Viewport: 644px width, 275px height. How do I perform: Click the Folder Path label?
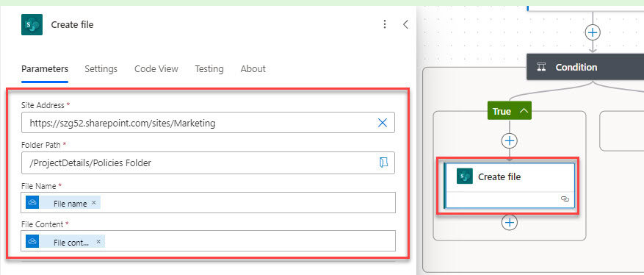pyautogui.click(x=41, y=145)
